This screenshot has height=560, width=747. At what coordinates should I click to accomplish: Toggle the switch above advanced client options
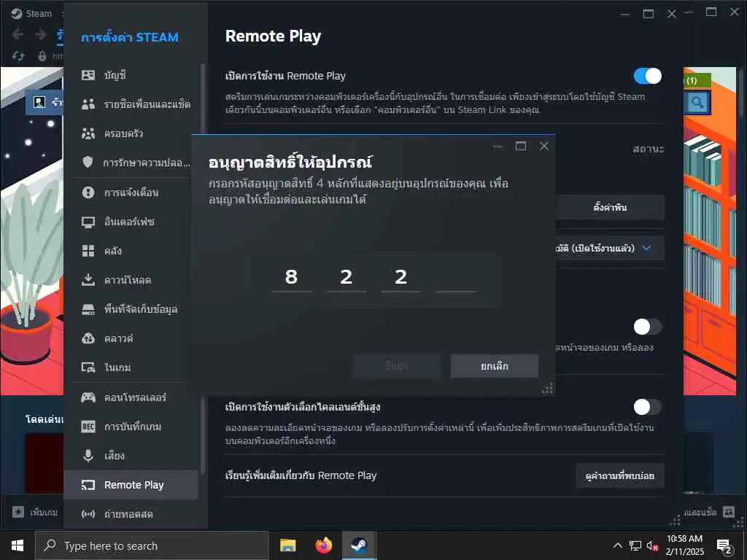coord(648,327)
